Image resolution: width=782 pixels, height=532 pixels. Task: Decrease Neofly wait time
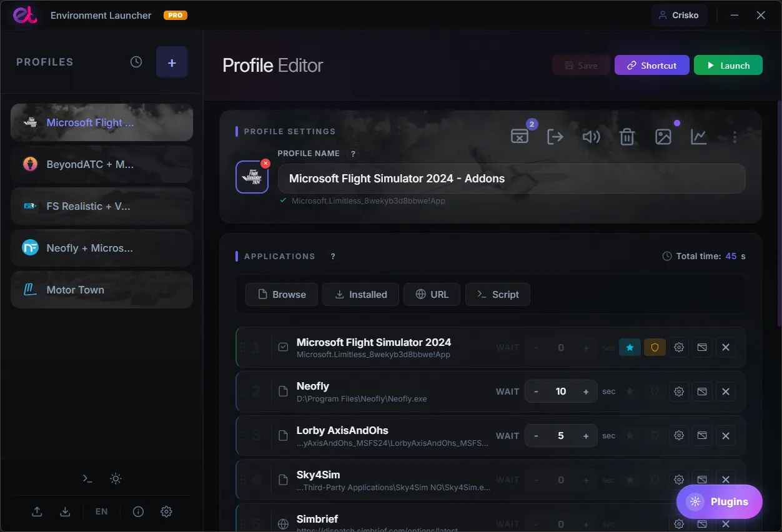point(536,392)
